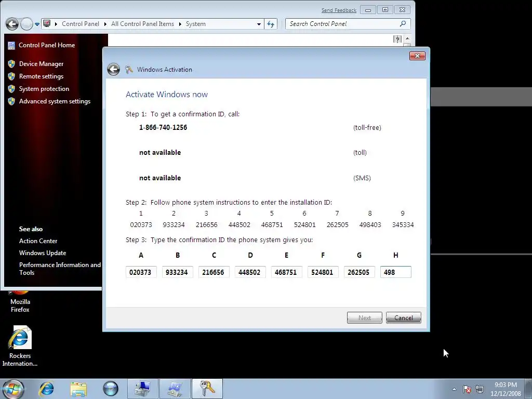
Task: Select Mozilla Firefox desktop shortcut label
Action: click(x=20, y=305)
